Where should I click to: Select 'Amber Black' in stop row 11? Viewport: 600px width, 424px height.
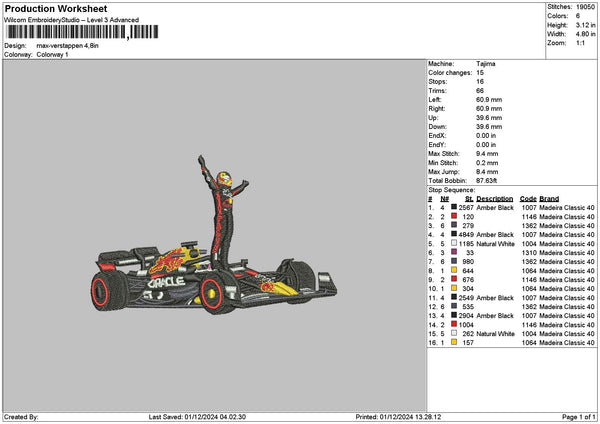click(495, 298)
